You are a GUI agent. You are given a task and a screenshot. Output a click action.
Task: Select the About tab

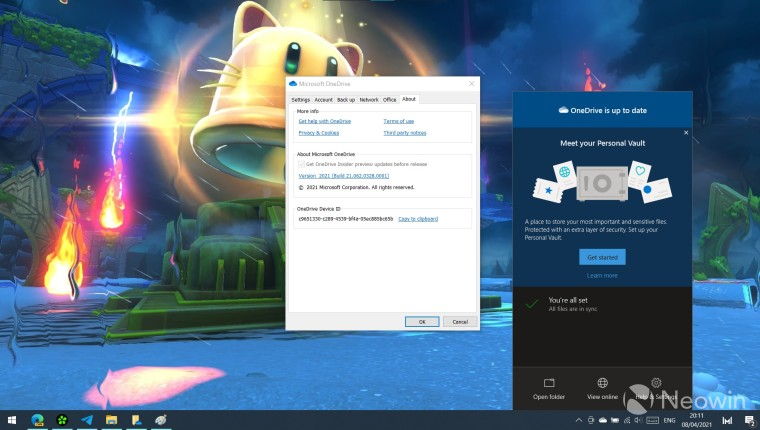409,99
